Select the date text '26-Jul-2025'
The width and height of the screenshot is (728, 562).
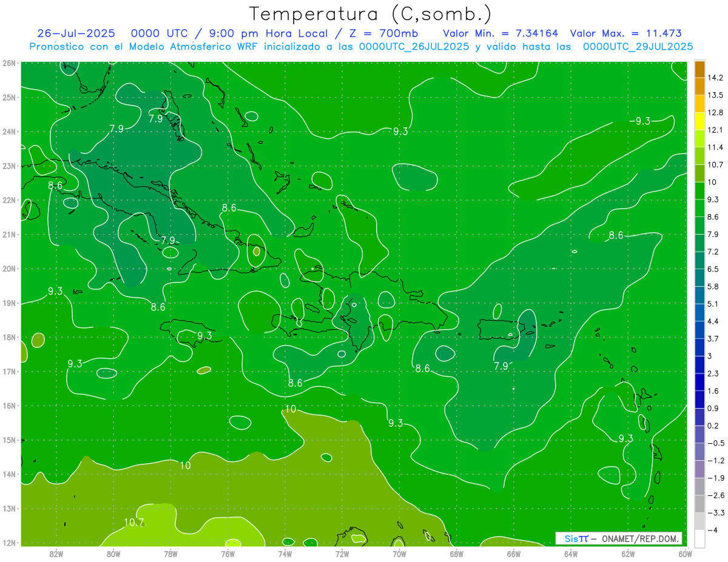[x=75, y=33]
